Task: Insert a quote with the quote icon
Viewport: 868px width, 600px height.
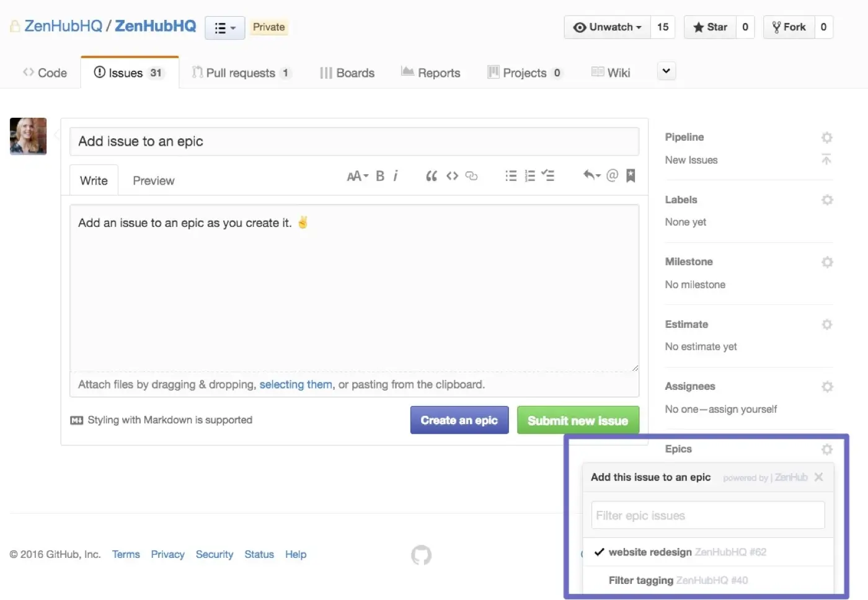Action: 432,176
